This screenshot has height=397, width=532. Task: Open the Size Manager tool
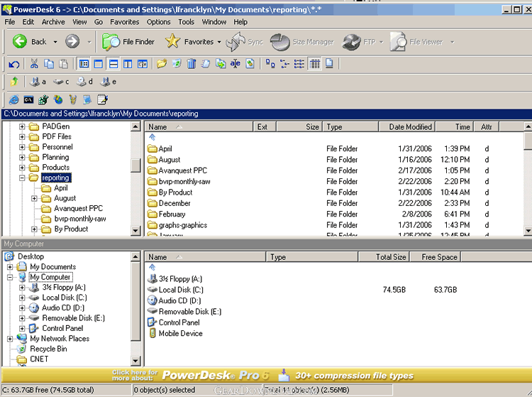[x=302, y=42]
